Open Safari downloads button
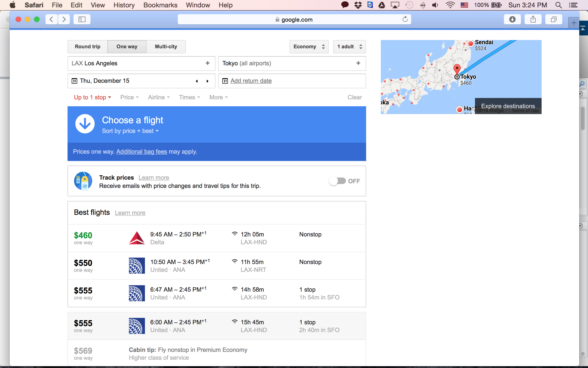 pyautogui.click(x=512, y=19)
